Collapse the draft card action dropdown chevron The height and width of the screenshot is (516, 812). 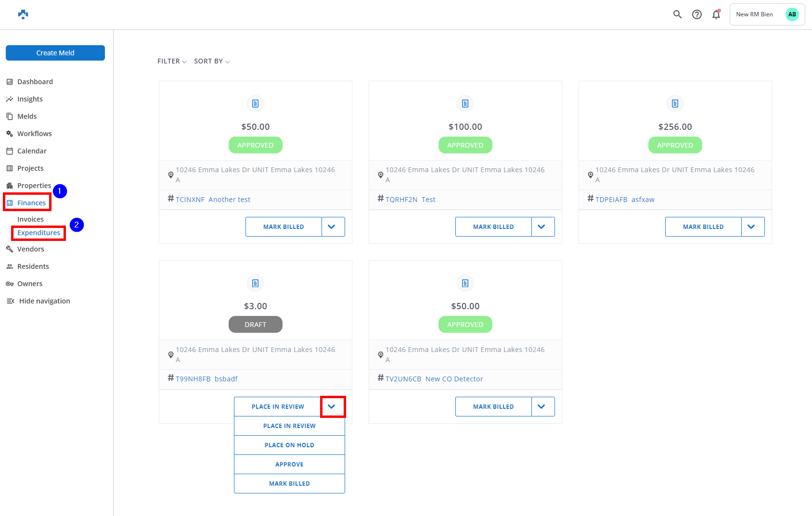(x=333, y=407)
